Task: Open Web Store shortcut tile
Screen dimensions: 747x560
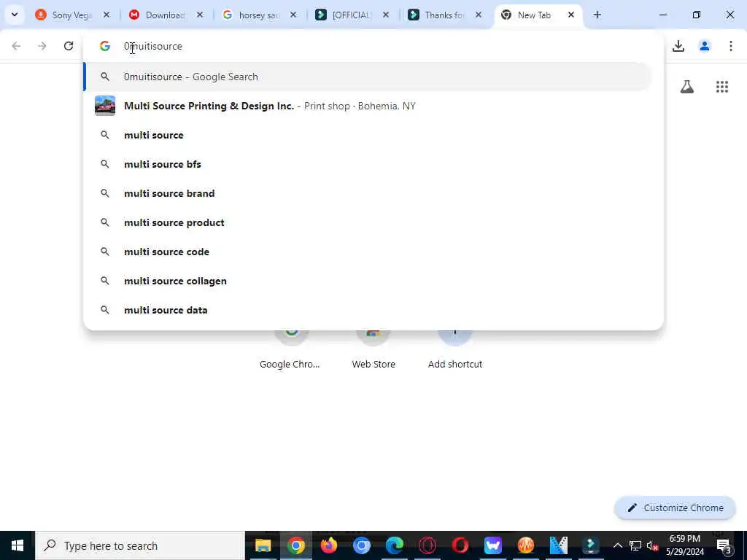Action: 373,349
